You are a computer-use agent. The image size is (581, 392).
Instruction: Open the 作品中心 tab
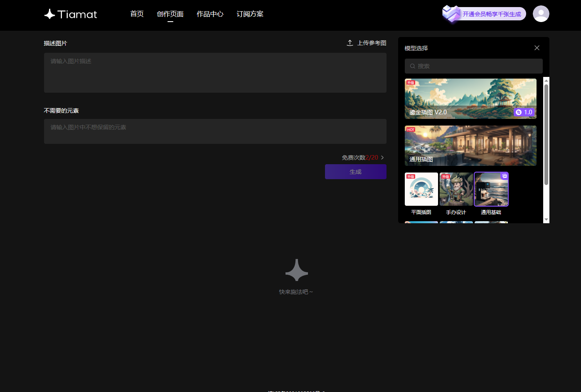pyautogui.click(x=210, y=14)
